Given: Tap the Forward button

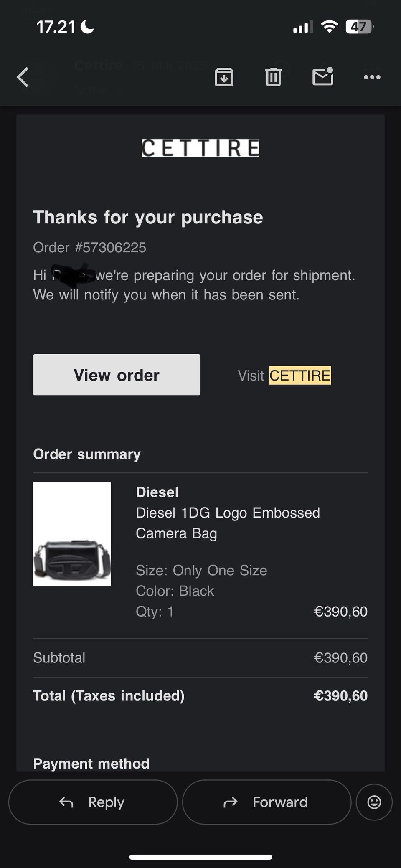Looking at the screenshot, I should point(266,802).
